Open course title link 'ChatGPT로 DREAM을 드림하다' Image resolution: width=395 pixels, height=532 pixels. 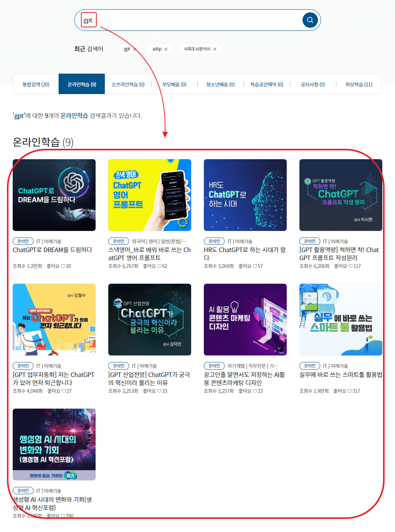point(52,250)
